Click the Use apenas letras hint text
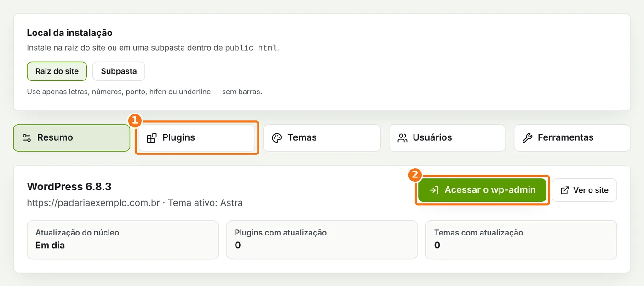The width and height of the screenshot is (644, 286). (x=144, y=92)
